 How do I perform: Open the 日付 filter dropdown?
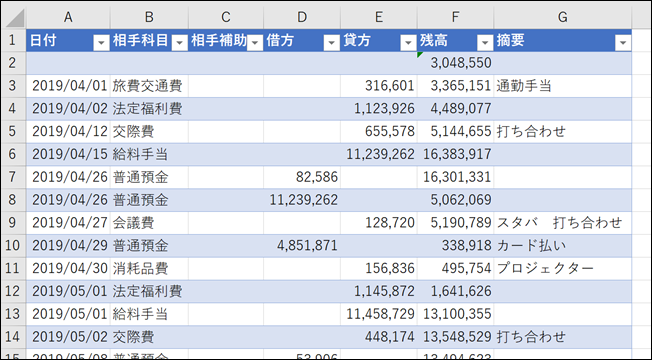coord(101,42)
